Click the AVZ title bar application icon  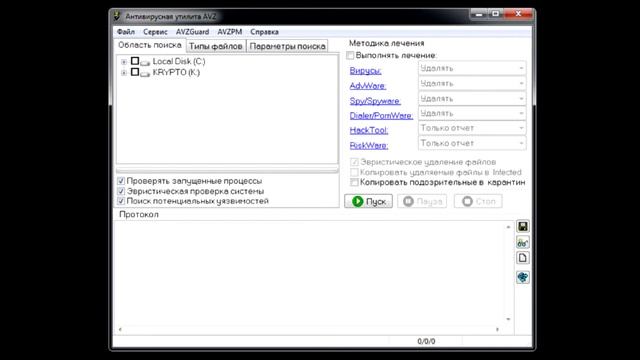118,16
